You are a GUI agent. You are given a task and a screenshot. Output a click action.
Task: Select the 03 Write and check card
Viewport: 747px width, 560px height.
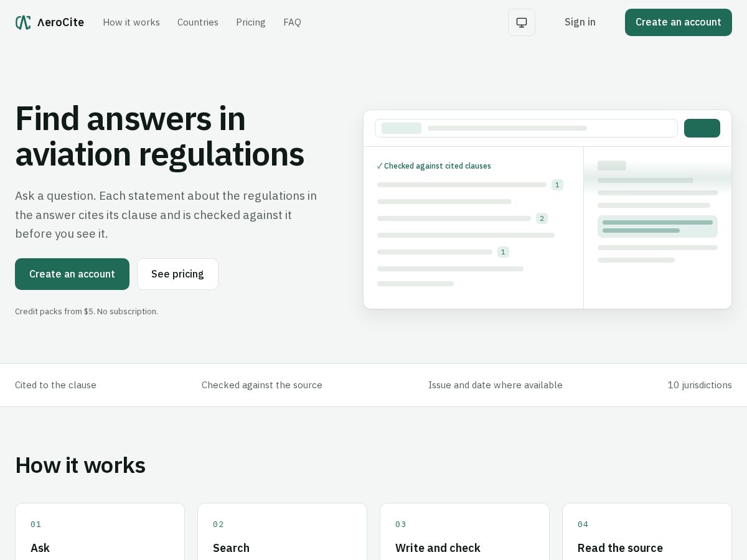pyautogui.click(x=464, y=532)
